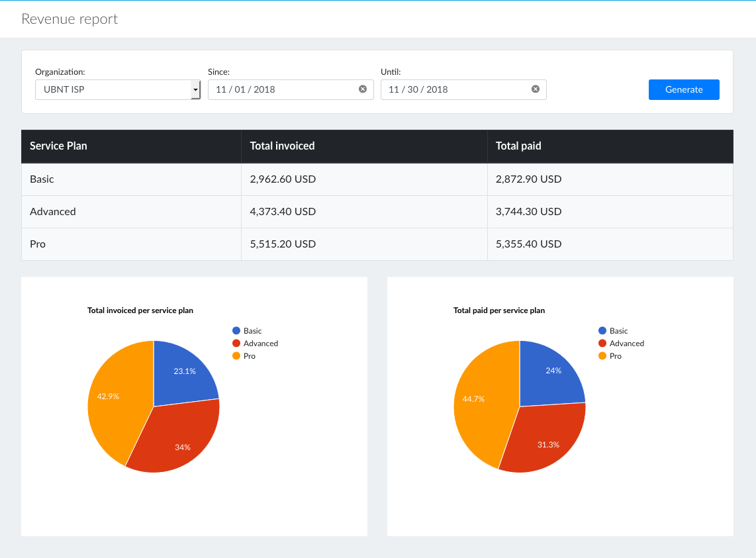Click the Basic legend dot on paid chart
Image resolution: width=756 pixels, height=558 pixels.
tap(602, 330)
